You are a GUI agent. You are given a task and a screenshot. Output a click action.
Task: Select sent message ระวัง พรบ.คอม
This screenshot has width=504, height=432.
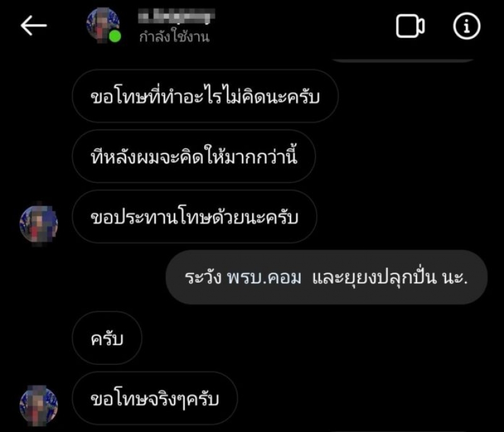(326, 277)
